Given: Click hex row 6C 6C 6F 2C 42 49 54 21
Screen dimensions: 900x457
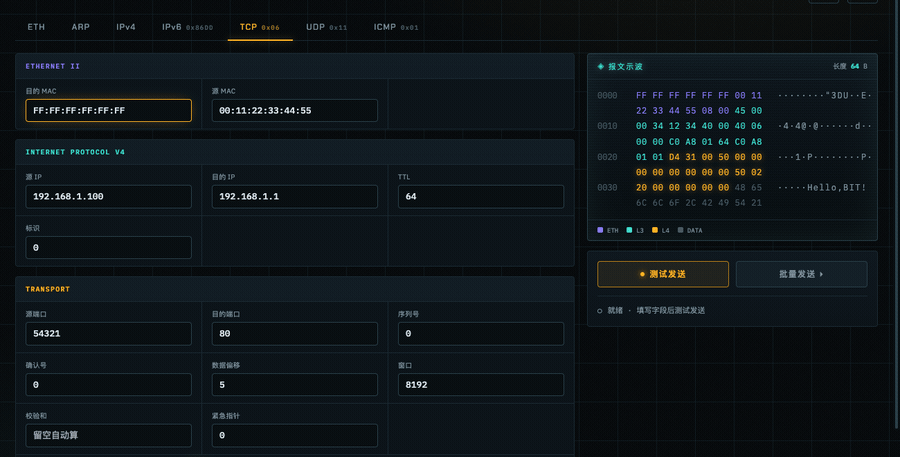Looking at the screenshot, I should (699, 203).
